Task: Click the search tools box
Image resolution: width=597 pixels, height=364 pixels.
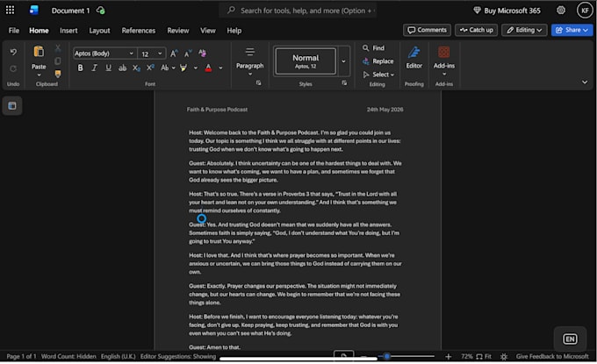Action: (298, 11)
